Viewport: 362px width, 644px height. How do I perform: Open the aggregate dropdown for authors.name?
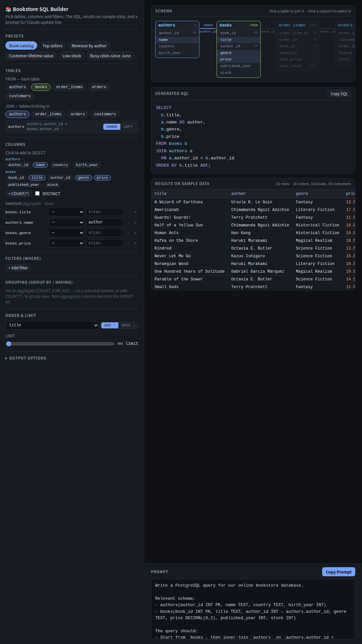click(66, 222)
